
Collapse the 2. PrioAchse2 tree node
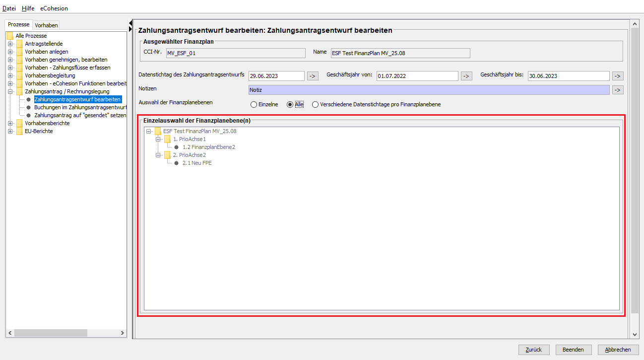[158, 155]
